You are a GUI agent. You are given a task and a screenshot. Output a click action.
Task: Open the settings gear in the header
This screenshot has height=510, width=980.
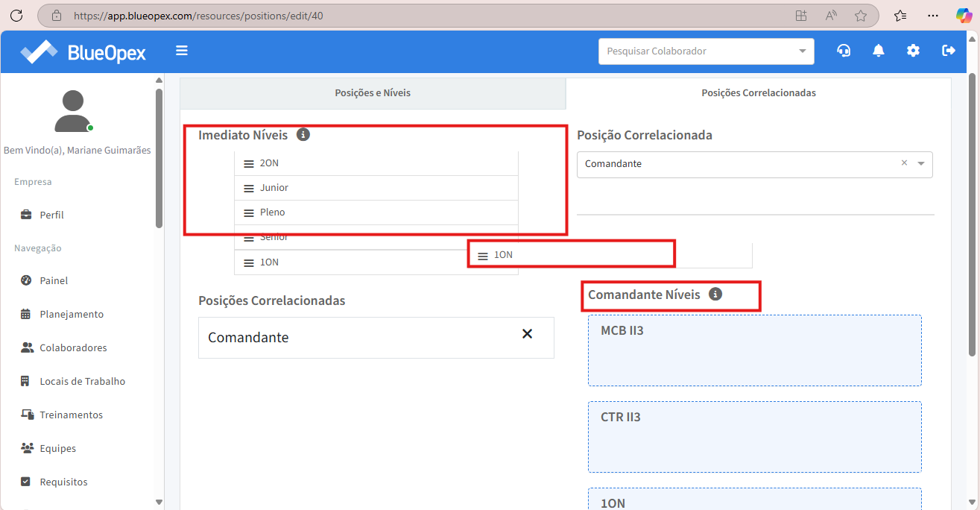(913, 51)
